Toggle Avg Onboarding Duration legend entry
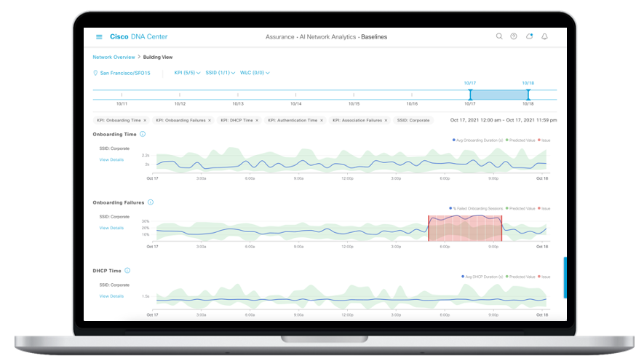The image size is (644, 361). tap(477, 140)
